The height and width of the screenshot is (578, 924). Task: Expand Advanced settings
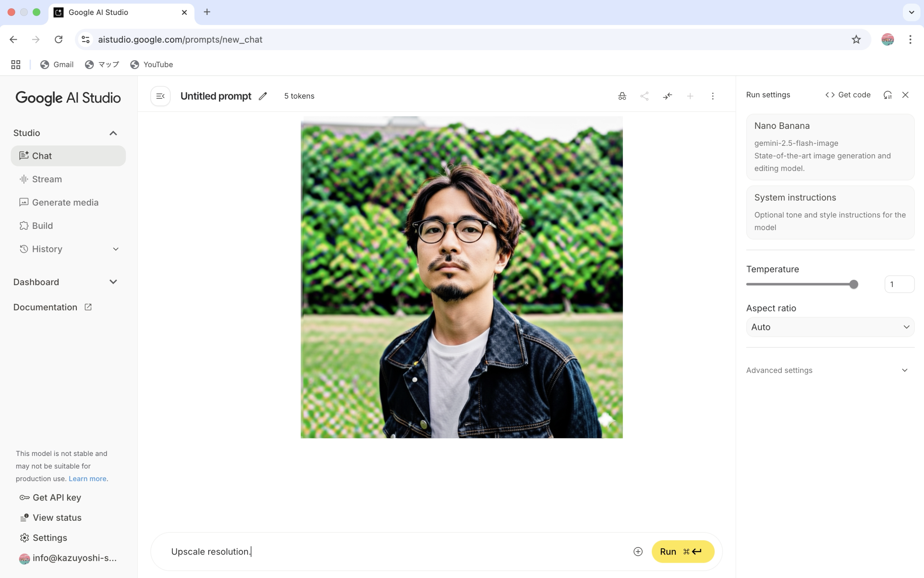point(830,370)
